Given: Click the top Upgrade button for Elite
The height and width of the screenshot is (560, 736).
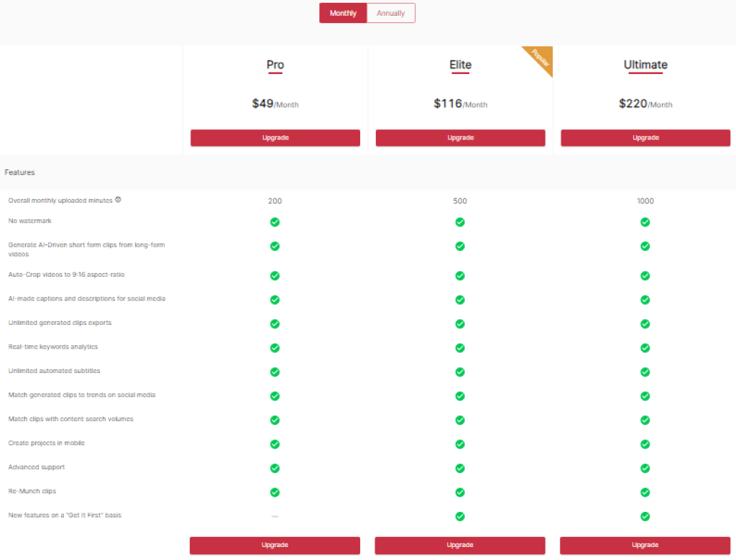Looking at the screenshot, I should [460, 138].
